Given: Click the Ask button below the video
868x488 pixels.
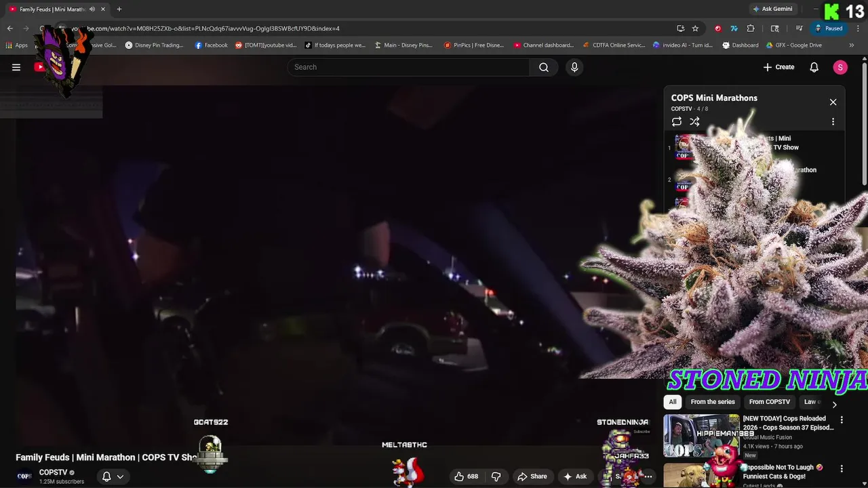Looking at the screenshot, I should (575, 476).
